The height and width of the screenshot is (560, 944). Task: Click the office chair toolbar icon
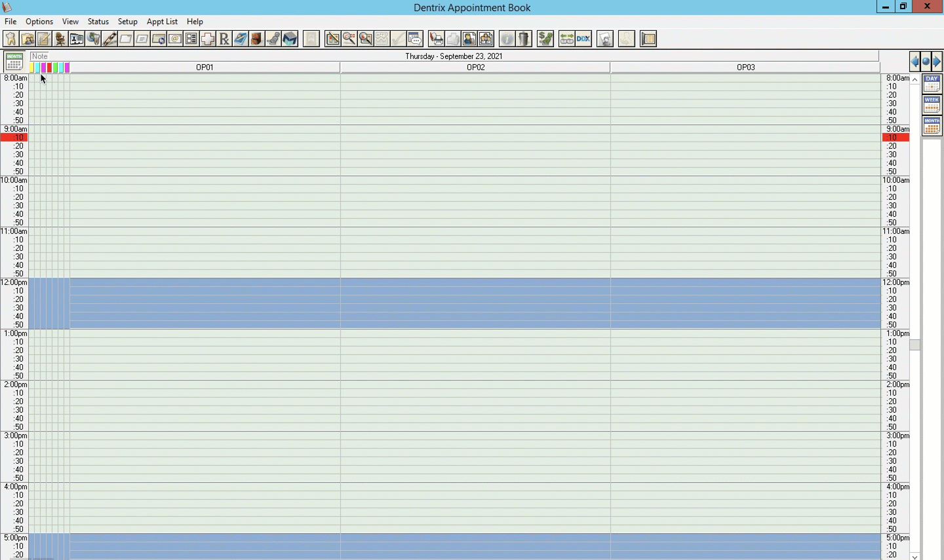pyautogui.click(x=60, y=39)
